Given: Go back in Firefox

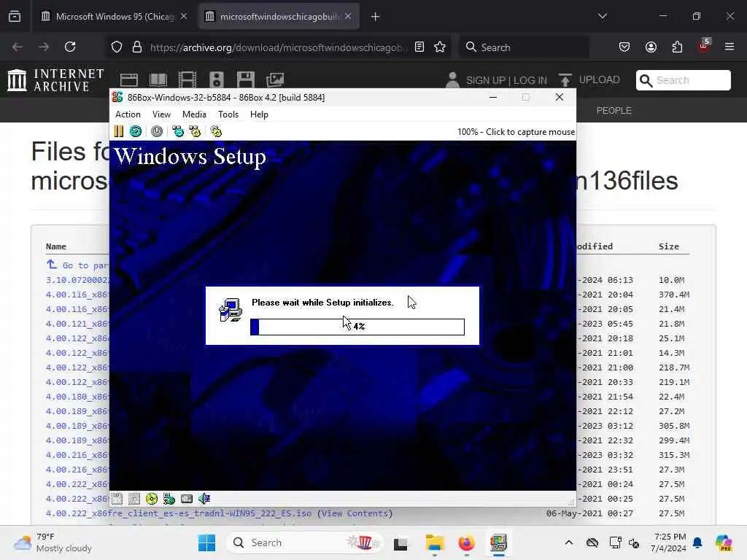Looking at the screenshot, I should point(18,47).
